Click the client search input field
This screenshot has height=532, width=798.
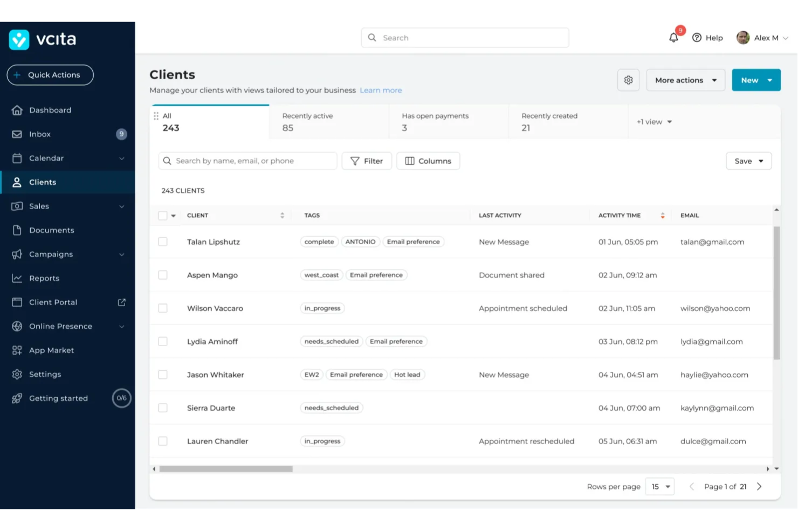(247, 161)
